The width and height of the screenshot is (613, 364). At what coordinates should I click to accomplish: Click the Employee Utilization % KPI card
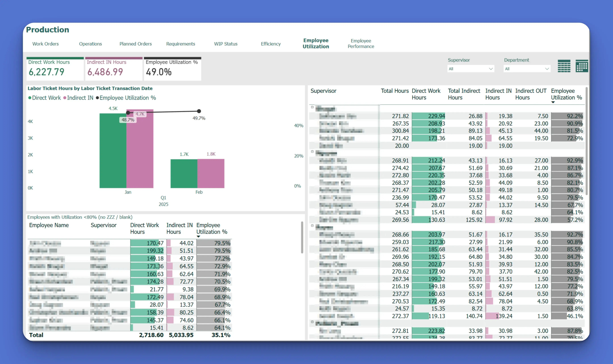point(172,69)
